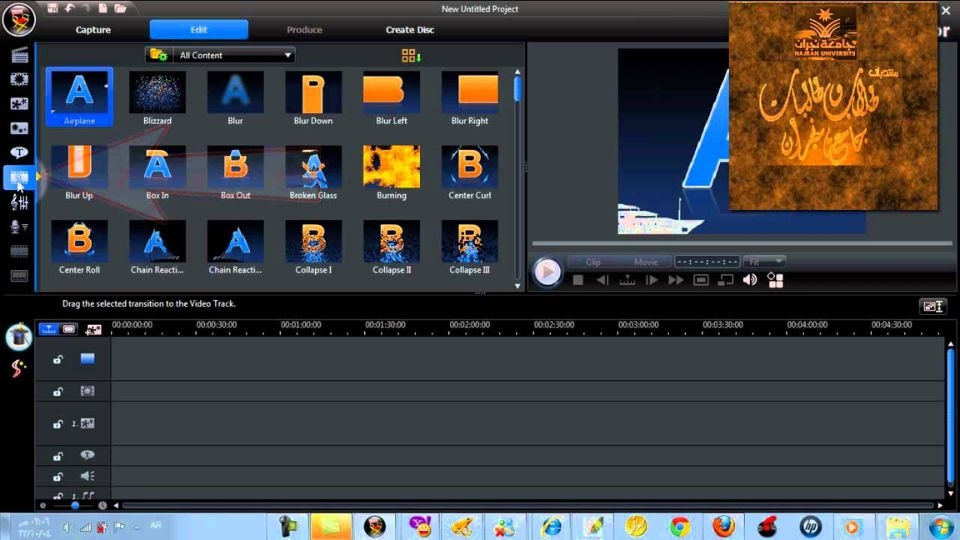Expand the All Content filter dropdown
Viewport: 960px width, 540px height.
point(288,56)
